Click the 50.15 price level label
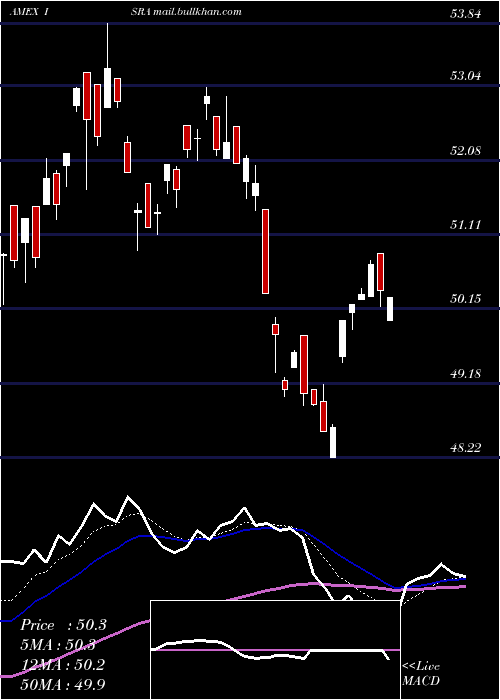500x700 pixels. [466, 299]
